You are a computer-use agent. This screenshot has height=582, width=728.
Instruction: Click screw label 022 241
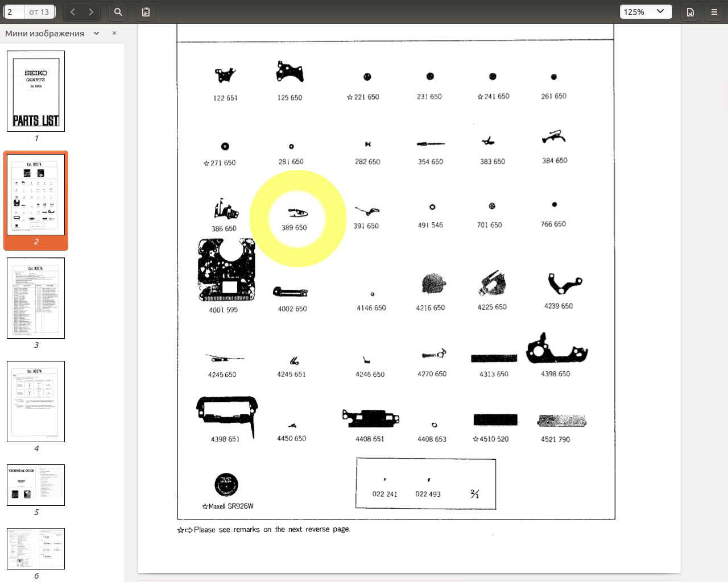point(384,494)
